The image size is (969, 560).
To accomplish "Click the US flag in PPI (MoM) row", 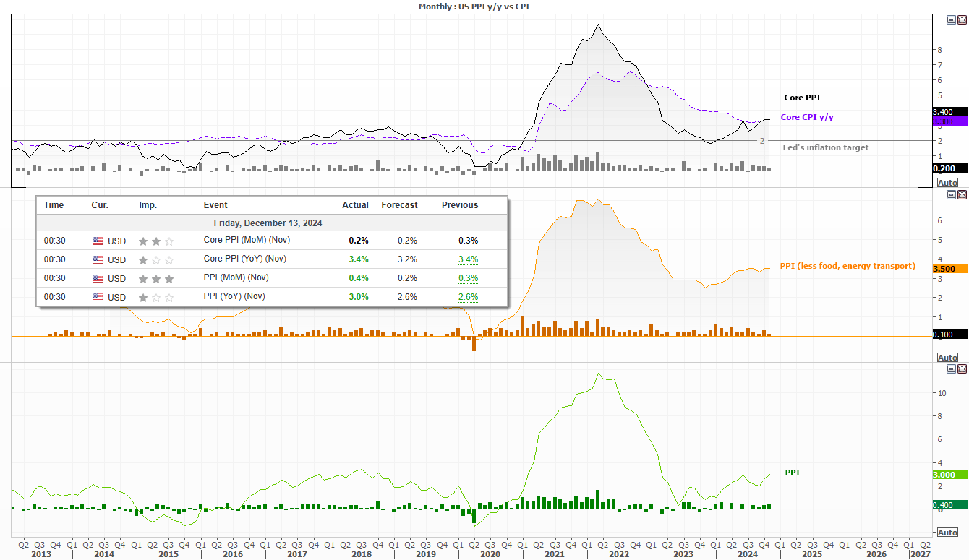I will [98, 278].
